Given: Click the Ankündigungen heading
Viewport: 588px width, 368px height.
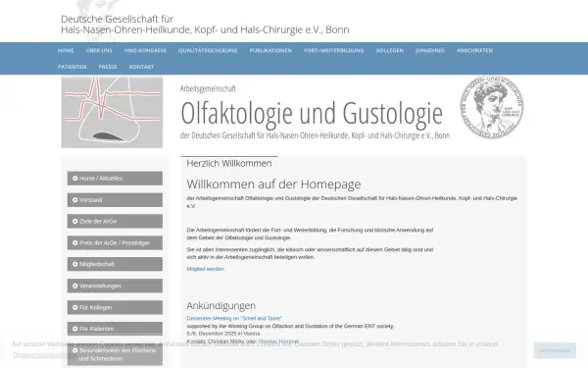Looking at the screenshot, I should (x=220, y=305).
